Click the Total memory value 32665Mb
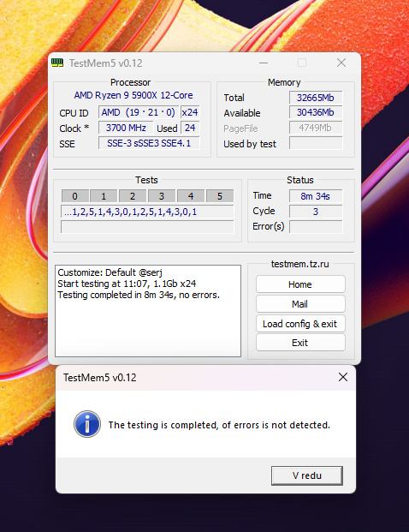 tap(316, 98)
